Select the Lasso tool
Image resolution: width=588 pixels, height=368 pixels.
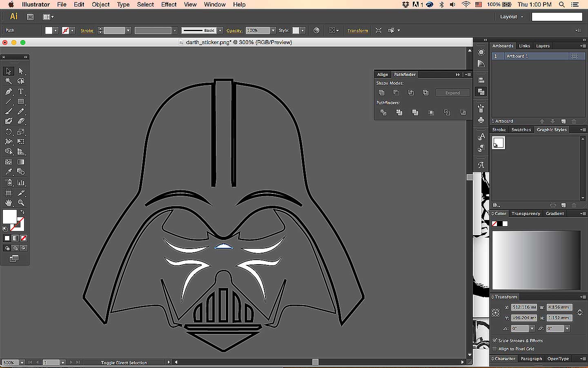pos(21,81)
